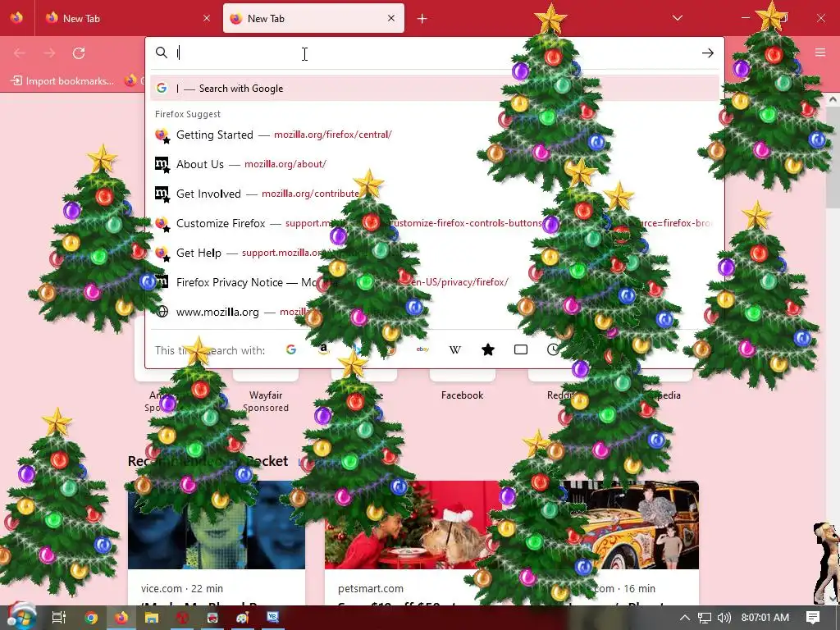Search this time with Google
This screenshot has height=630, width=840.
pyautogui.click(x=291, y=349)
